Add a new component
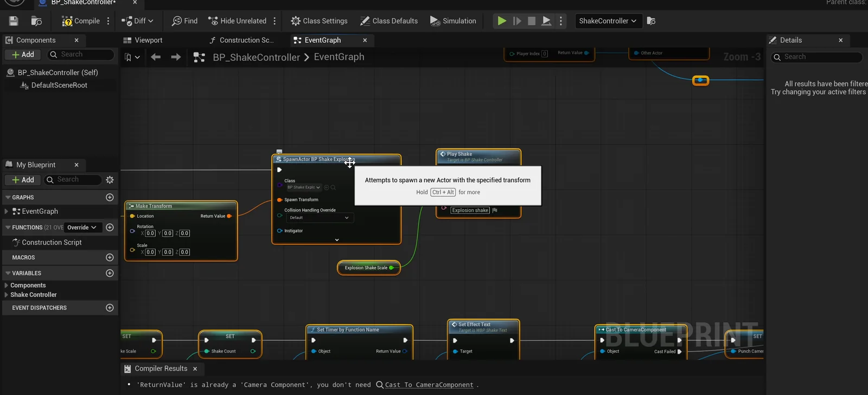Screen dimensions: 868x395 click(23, 54)
